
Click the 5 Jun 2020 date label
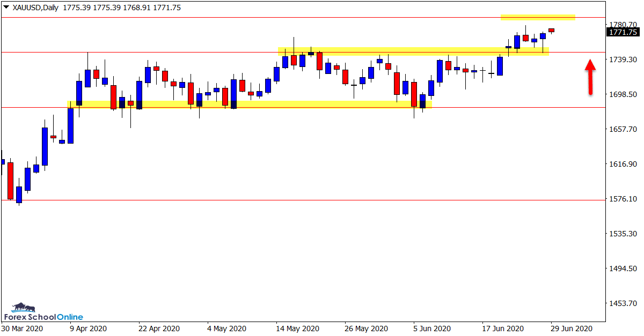pyautogui.click(x=432, y=328)
